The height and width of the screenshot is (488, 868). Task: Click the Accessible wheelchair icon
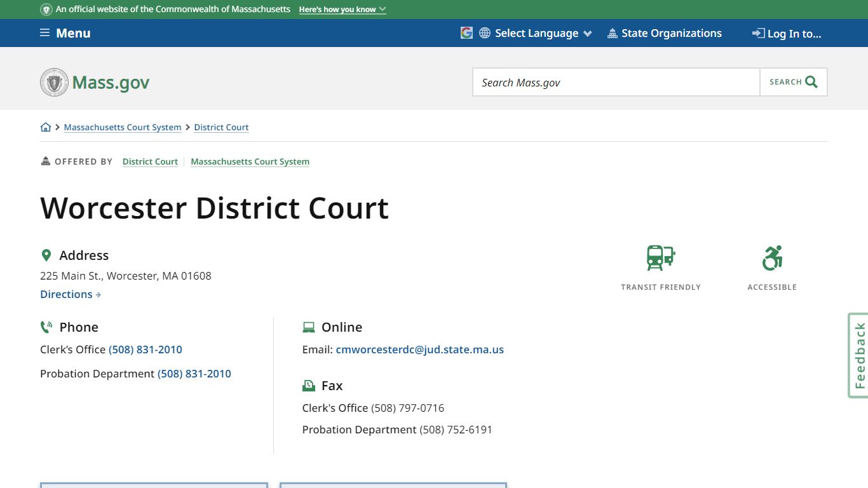(772, 258)
